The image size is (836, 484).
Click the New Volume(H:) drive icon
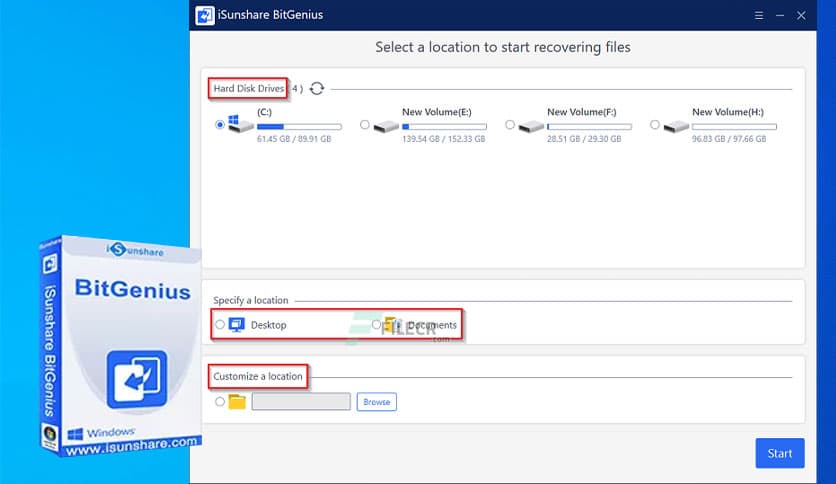[x=676, y=127]
